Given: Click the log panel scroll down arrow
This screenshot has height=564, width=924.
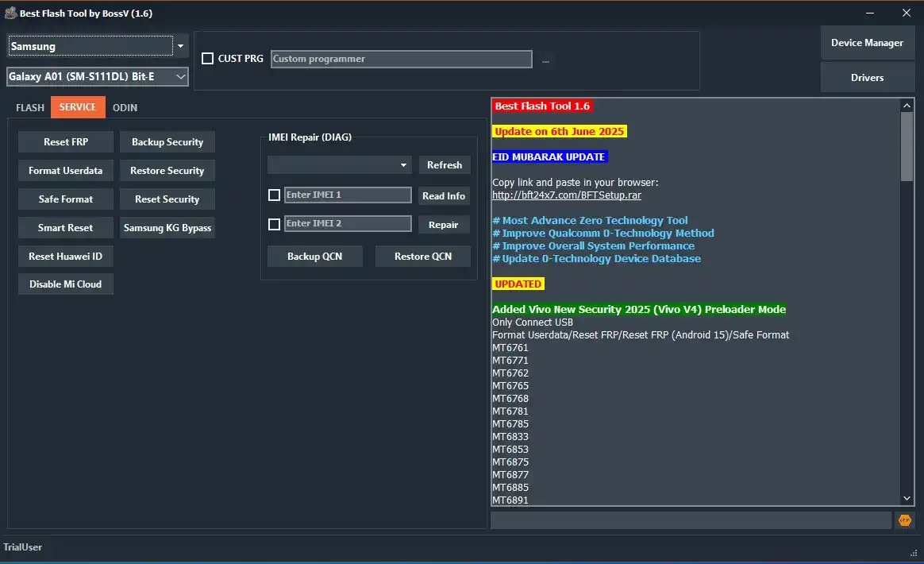Looking at the screenshot, I should pos(907,499).
